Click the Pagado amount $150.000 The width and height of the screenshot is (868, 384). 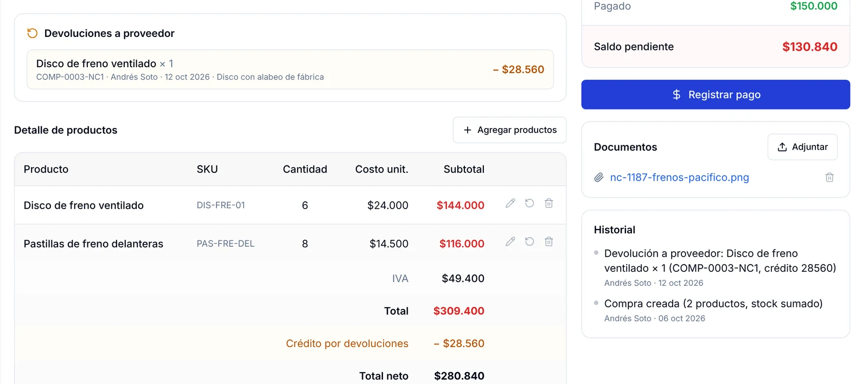(x=814, y=6)
